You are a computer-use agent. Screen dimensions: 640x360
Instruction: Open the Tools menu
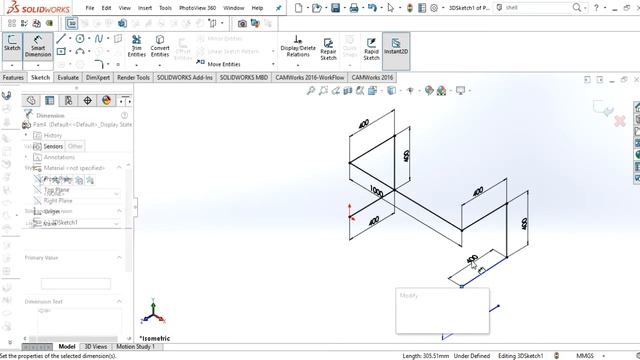(165, 8)
